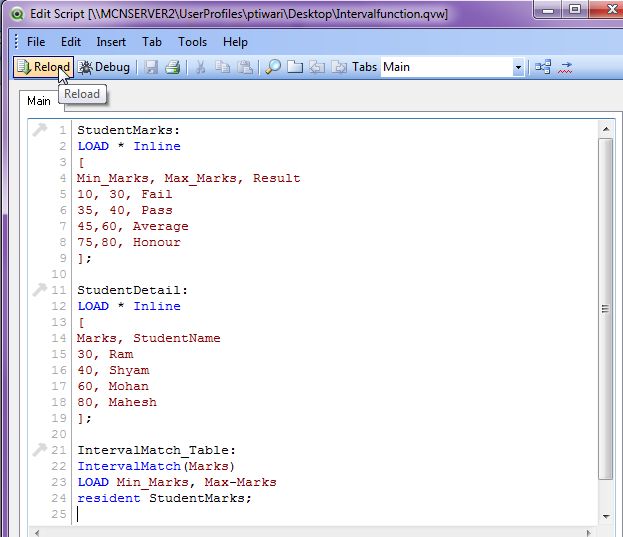Click the wrench marker on line 11
The width and height of the screenshot is (623, 537).
[x=40, y=290]
